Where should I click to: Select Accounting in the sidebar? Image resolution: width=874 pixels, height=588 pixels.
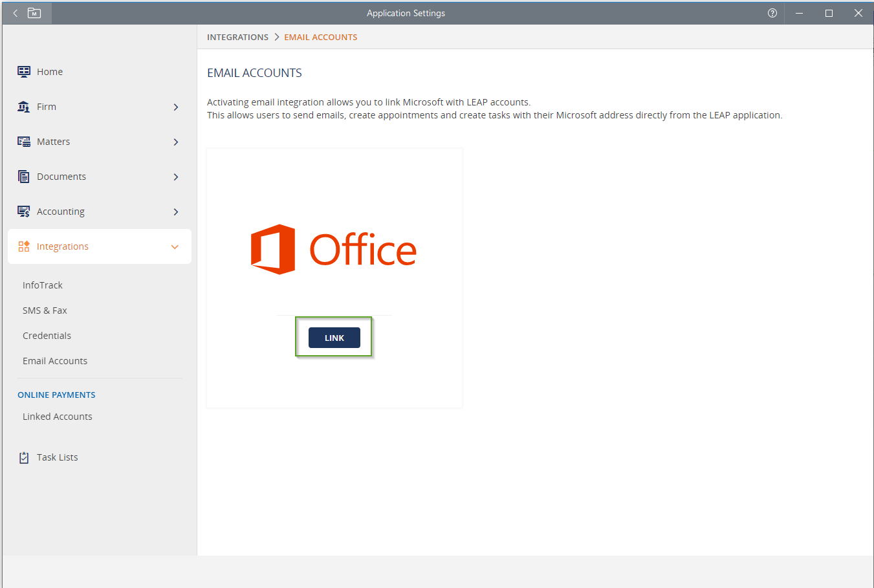[61, 212]
